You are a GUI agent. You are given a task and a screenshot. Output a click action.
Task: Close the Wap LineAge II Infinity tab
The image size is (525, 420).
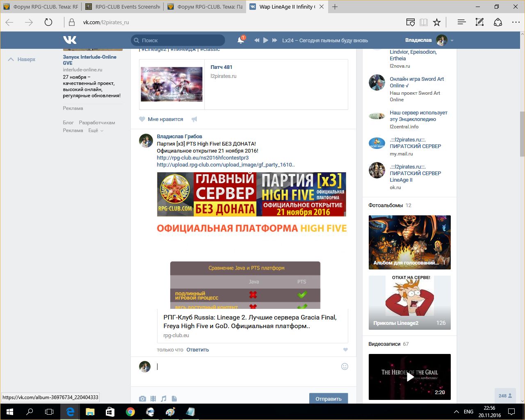coord(322,7)
